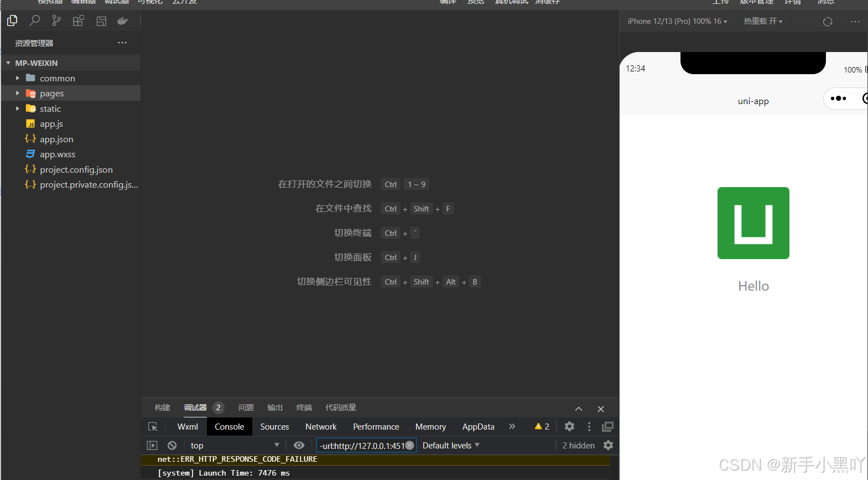Open the Console devtools tab
This screenshot has width=868, height=480.
229,426
